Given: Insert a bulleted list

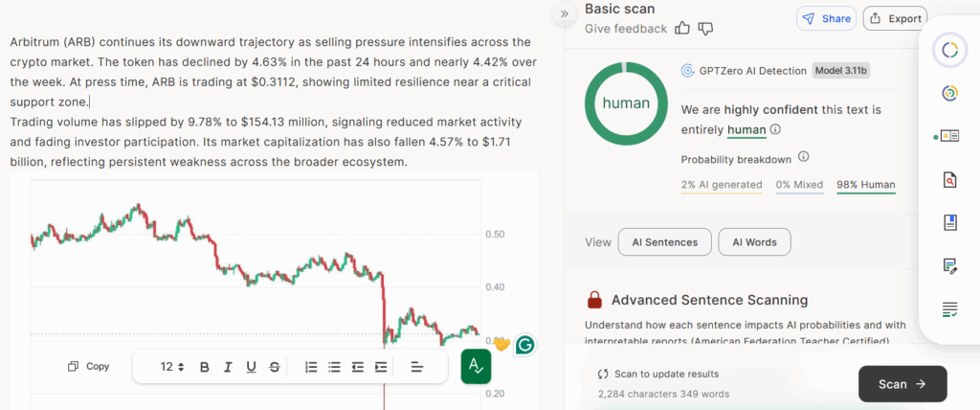Looking at the screenshot, I should [x=334, y=367].
